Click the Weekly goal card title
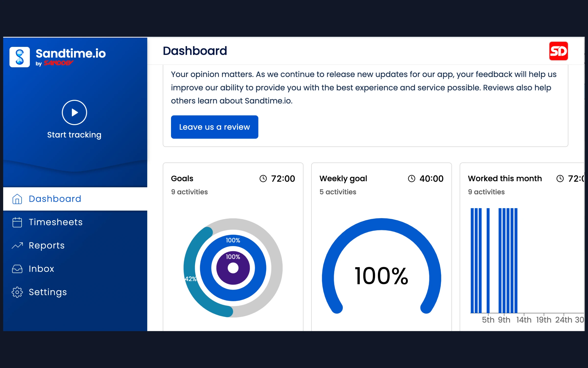This screenshot has height=368, width=588. click(343, 179)
